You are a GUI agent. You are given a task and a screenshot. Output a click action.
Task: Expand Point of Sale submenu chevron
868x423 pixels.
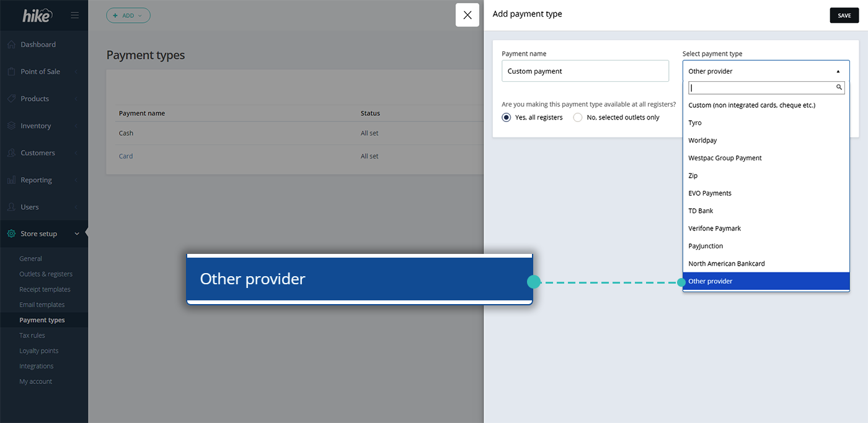[76, 72]
